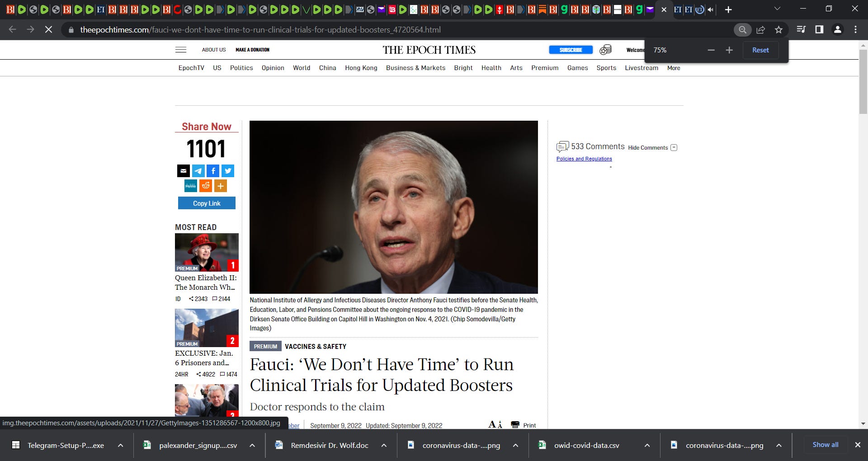Screen dimensions: 868x461
Task: Open the More navigation dropdown
Action: tap(674, 68)
